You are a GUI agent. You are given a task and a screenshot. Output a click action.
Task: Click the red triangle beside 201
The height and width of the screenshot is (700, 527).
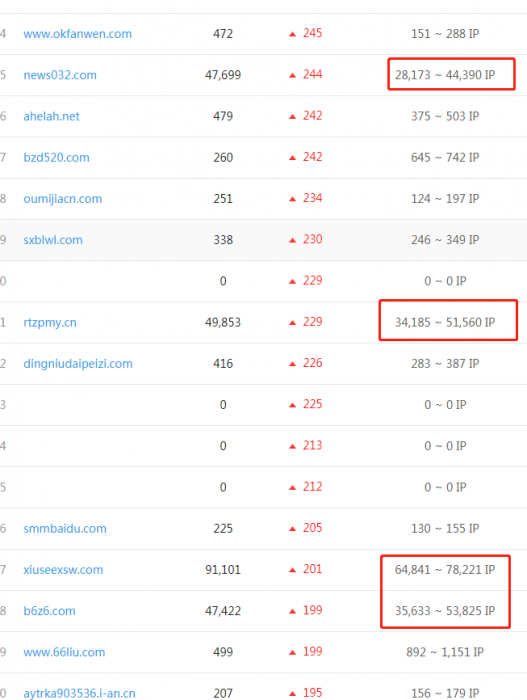[x=293, y=570]
